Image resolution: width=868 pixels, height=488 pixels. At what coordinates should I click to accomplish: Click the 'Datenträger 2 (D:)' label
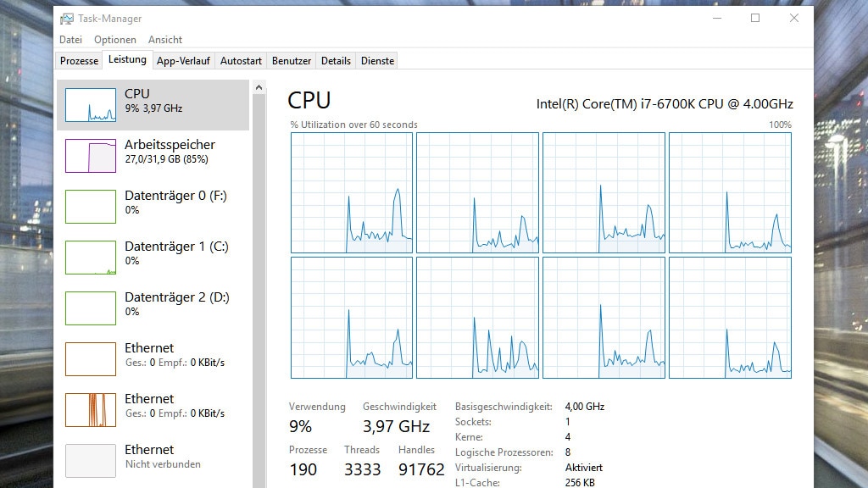tap(177, 297)
